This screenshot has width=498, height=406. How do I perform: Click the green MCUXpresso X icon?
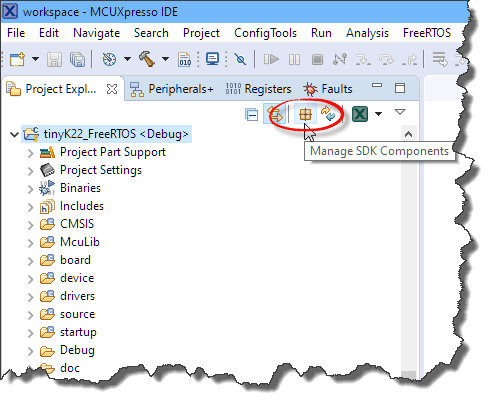point(360,114)
